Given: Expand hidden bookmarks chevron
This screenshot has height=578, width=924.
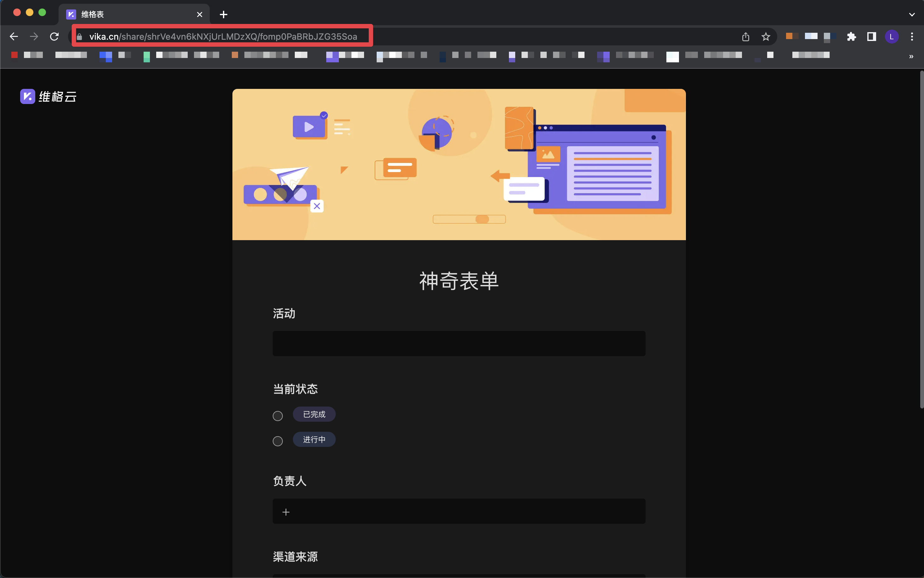Looking at the screenshot, I should pyautogui.click(x=911, y=57).
